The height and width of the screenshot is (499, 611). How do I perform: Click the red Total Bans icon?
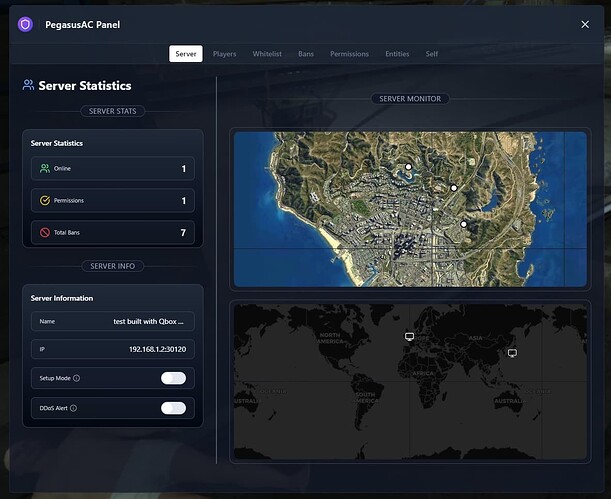coord(45,232)
